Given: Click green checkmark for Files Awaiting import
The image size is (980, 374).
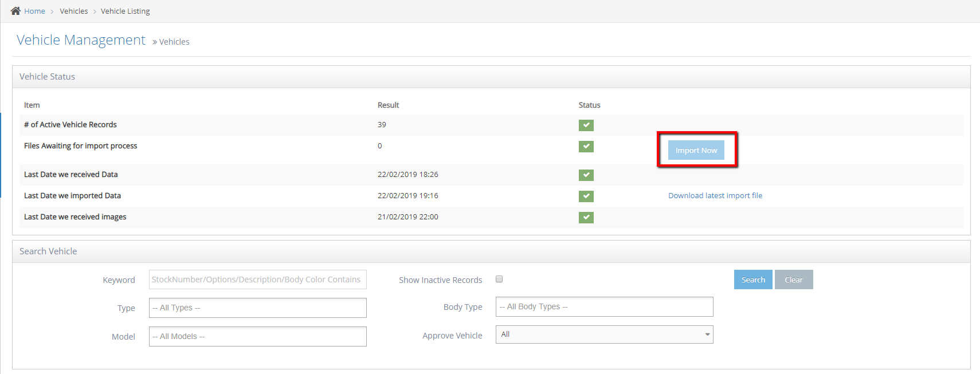Looking at the screenshot, I should 586,146.
